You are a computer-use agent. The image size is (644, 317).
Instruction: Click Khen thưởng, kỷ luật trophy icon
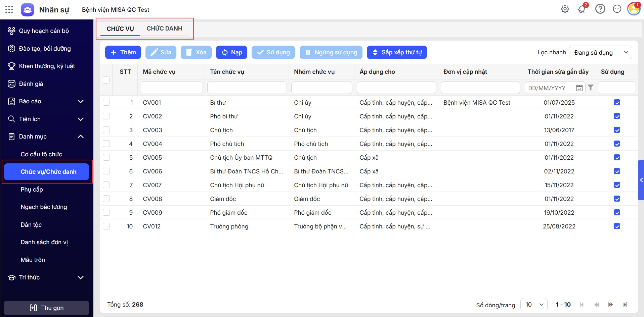tap(11, 66)
